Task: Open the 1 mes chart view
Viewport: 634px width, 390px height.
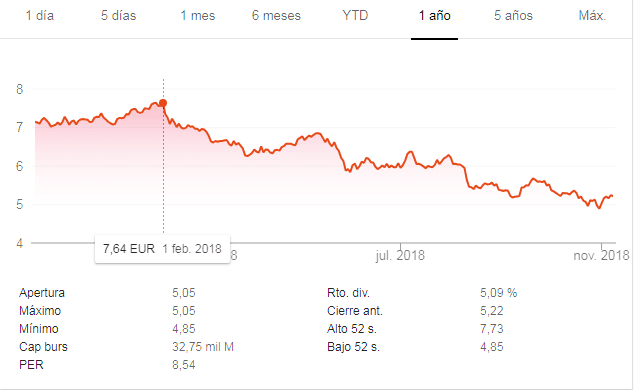Action: (x=197, y=16)
